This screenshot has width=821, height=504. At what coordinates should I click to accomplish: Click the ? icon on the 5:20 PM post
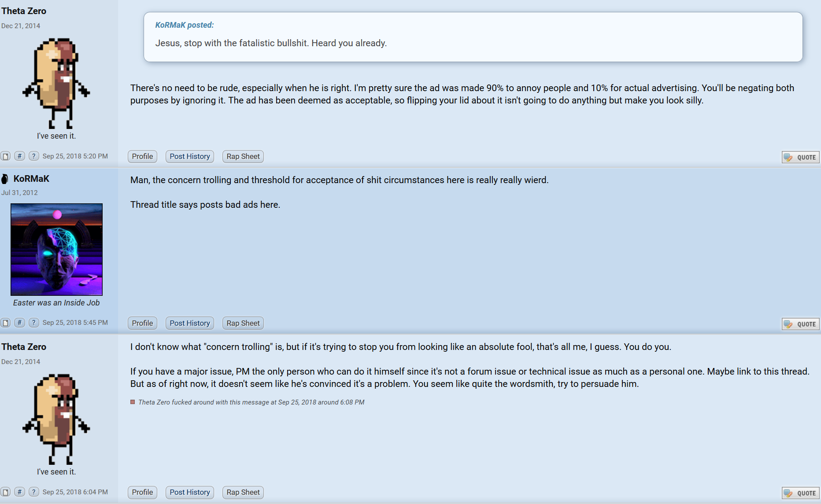tap(33, 156)
